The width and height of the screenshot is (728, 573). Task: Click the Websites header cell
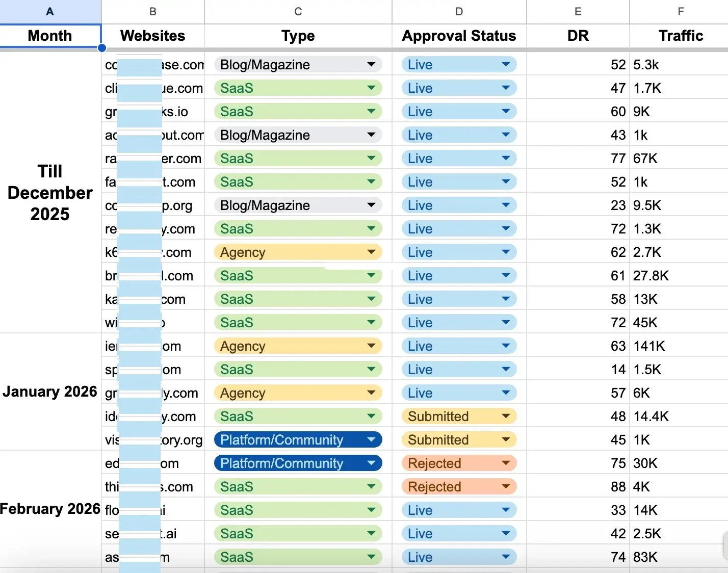[x=152, y=36]
